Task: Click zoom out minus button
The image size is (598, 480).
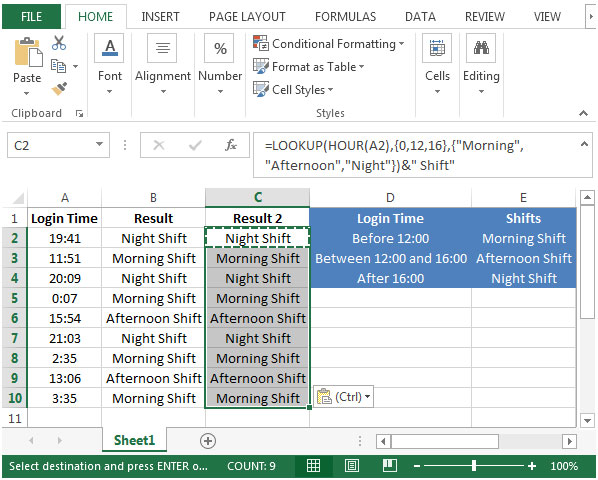Action: 417,466
